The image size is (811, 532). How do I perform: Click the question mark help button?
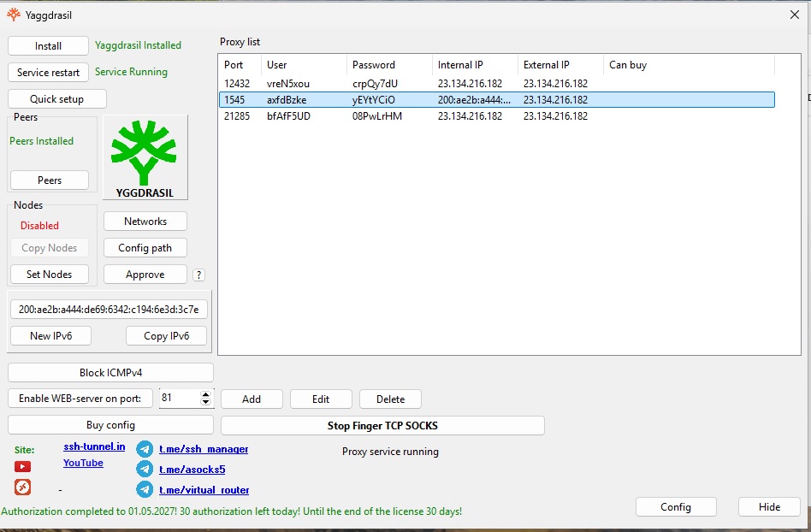(x=198, y=275)
